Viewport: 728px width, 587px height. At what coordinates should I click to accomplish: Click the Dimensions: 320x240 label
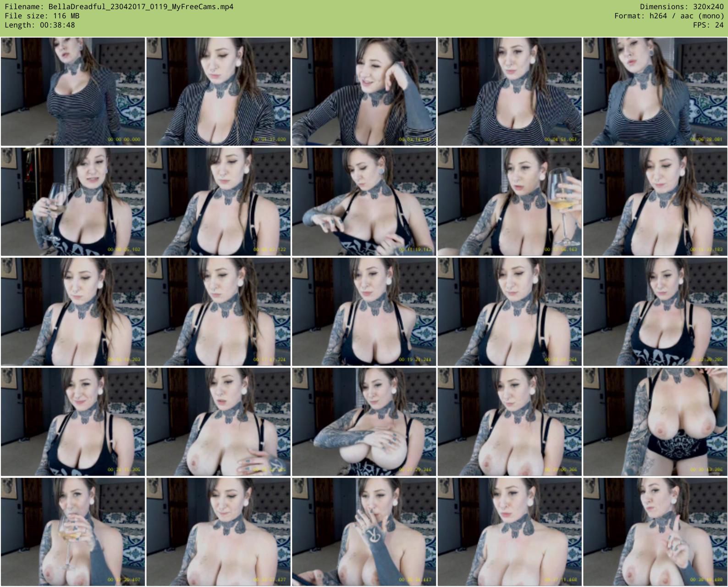pos(682,7)
